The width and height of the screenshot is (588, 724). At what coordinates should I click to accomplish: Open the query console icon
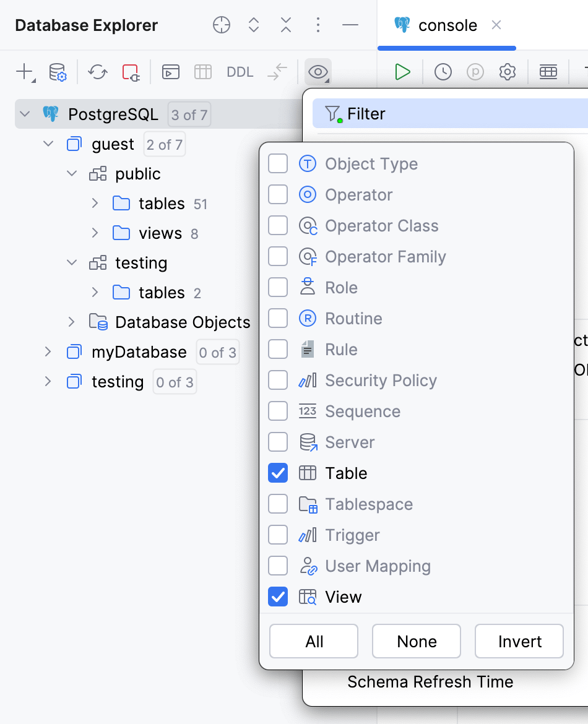click(170, 72)
